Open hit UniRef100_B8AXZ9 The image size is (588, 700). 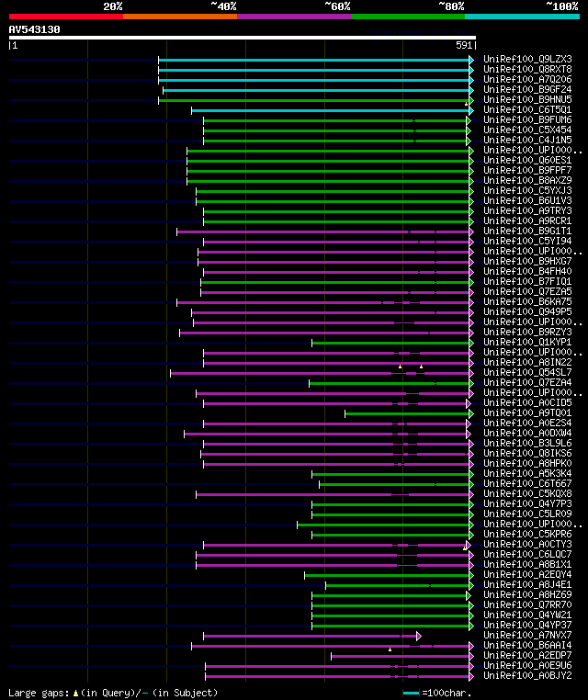(527, 180)
